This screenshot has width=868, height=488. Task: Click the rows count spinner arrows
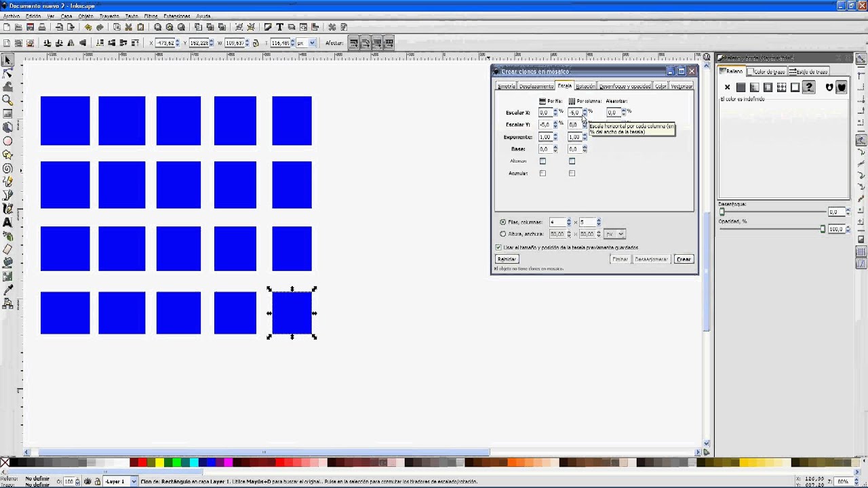tap(569, 222)
